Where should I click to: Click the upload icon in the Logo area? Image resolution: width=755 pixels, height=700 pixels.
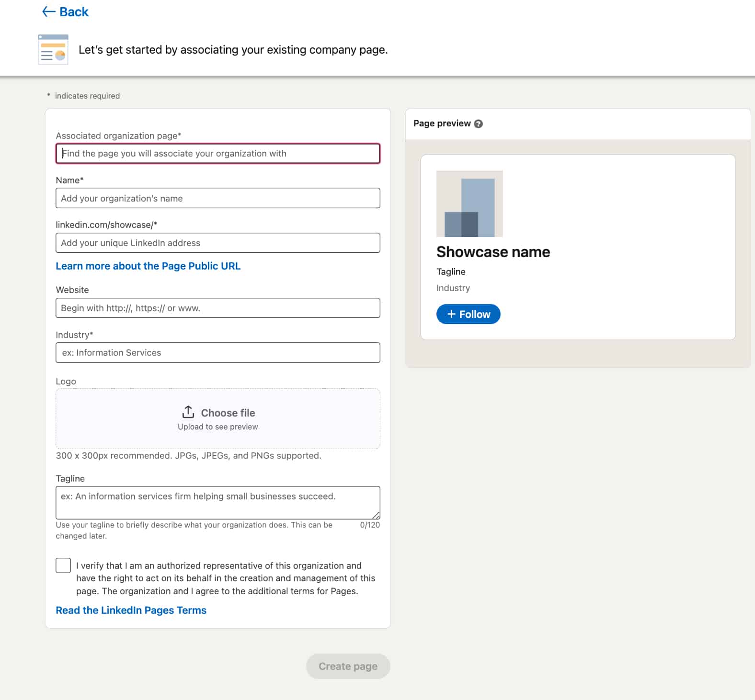click(x=188, y=411)
